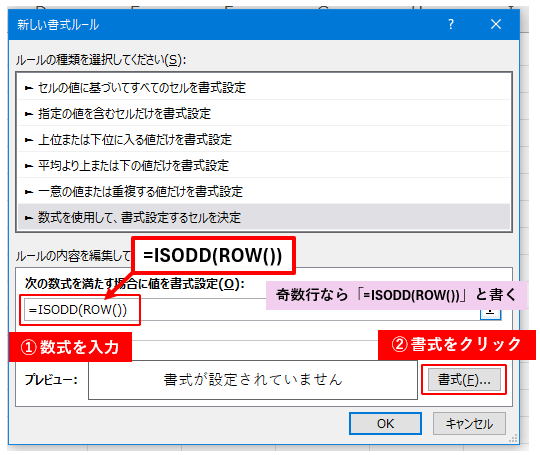Click the pink 奇数行なら note

[x=396, y=295]
